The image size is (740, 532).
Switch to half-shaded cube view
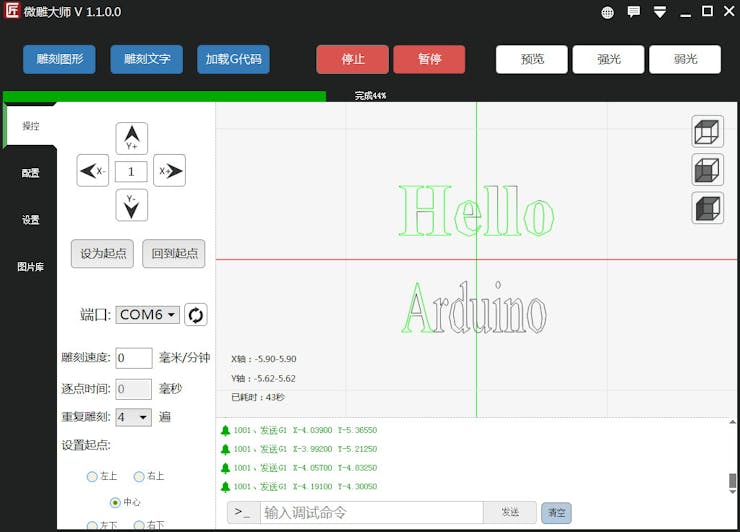pyautogui.click(x=707, y=169)
